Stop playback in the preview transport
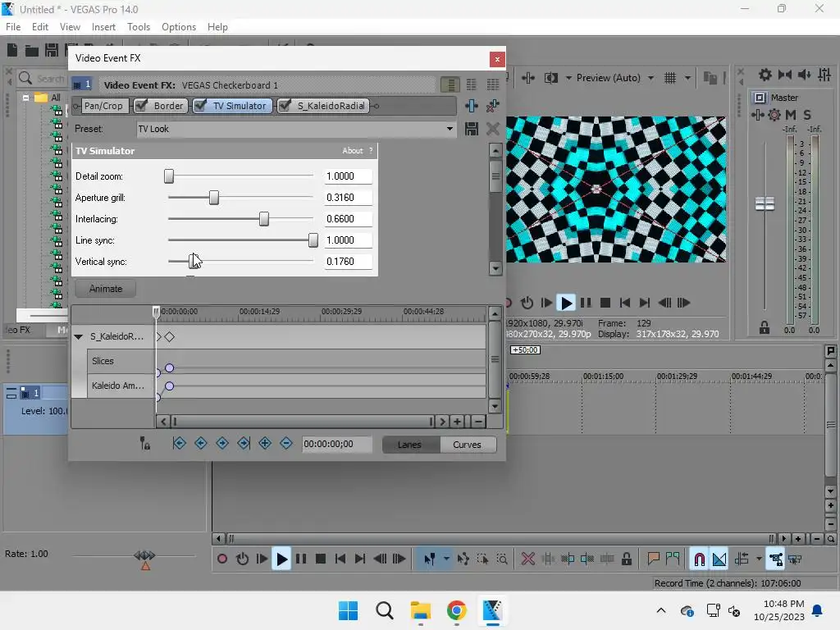Viewport: 840px width, 630px height. click(605, 303)
